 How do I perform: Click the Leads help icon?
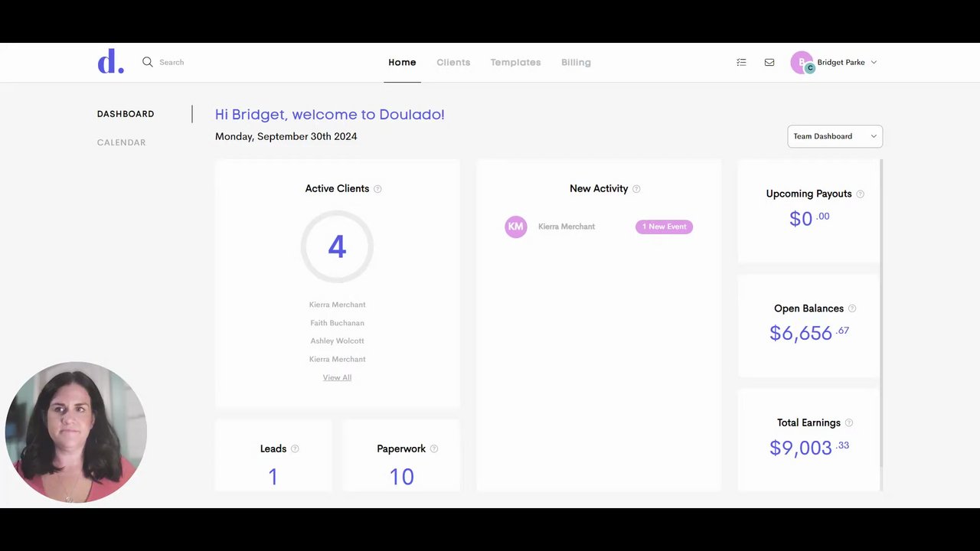click(295, 449)
